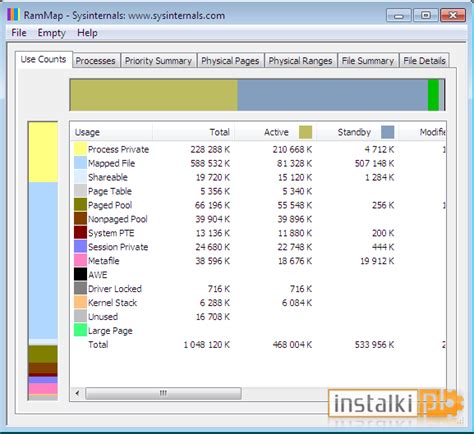Select the System PTE row label
The height and width of the screenshot is (434, 474).
pyautogui.click(x=111, y=233)
